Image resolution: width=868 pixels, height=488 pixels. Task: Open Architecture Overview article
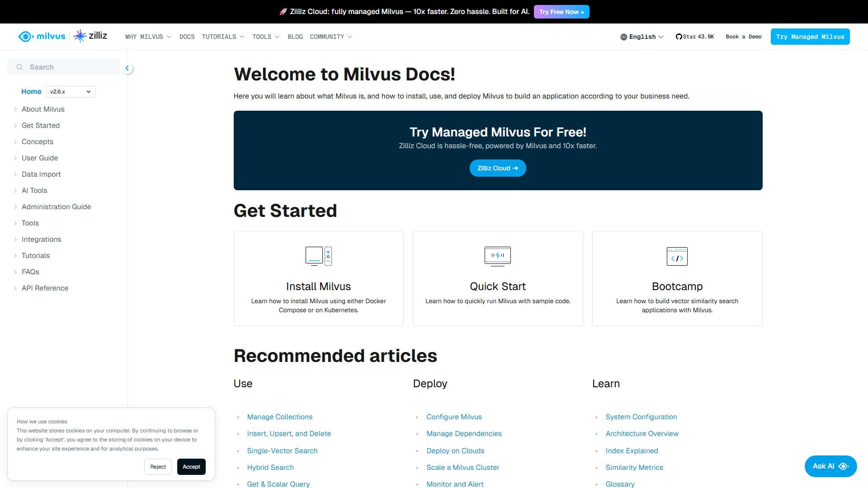(x=642, y=434)
